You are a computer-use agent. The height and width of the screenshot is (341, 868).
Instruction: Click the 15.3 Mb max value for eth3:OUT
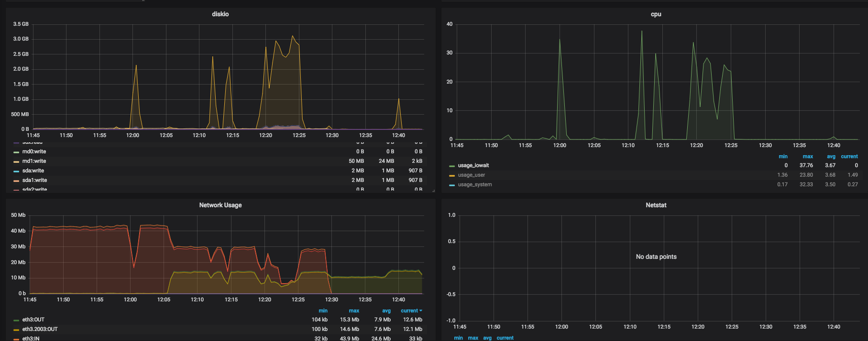tap(350, 320)
